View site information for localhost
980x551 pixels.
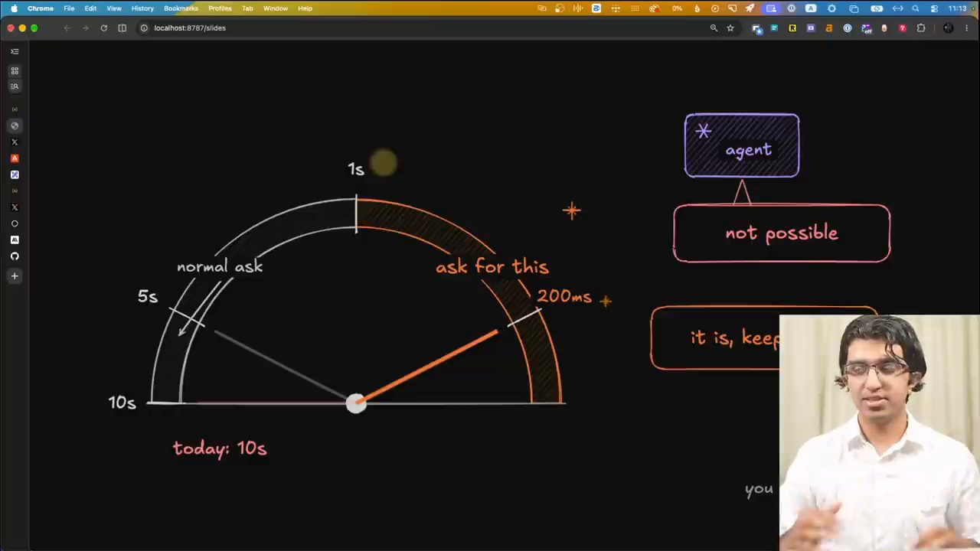tap(143, 28)
